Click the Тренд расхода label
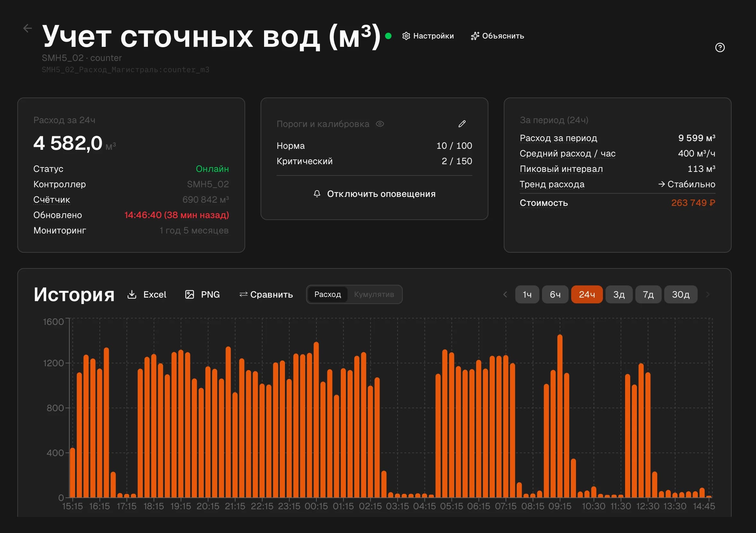 [x=552, y=184]
